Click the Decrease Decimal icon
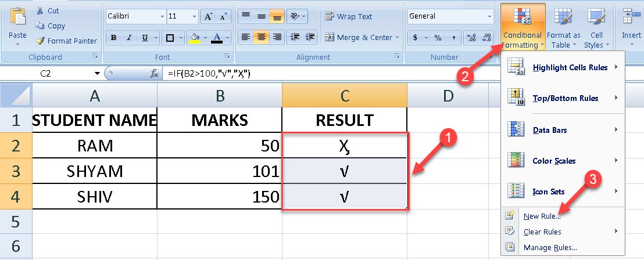Screen dimensions: 644x260 point(487,38)
